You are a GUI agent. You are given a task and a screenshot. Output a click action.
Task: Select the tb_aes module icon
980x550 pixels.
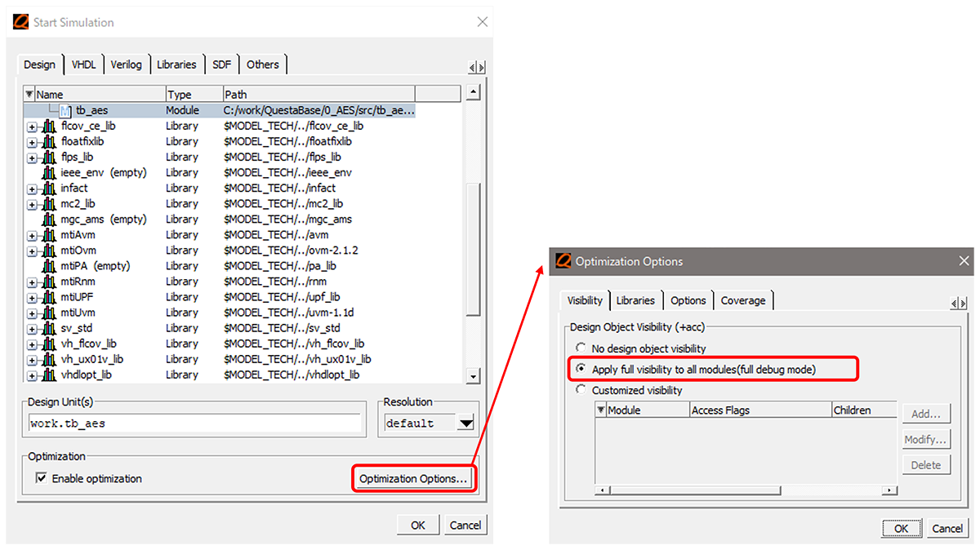(x=65, y=111)
